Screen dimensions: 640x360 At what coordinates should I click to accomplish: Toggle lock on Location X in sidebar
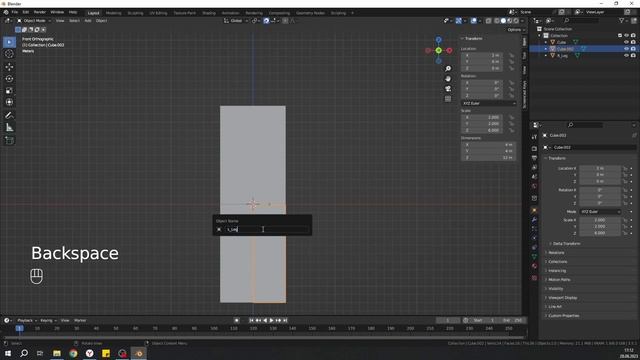[511, 55]
